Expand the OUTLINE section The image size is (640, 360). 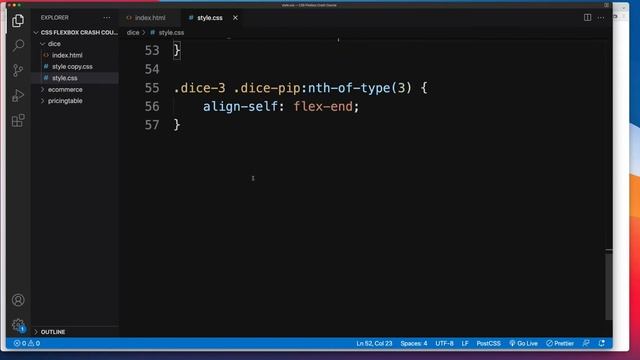76,332
